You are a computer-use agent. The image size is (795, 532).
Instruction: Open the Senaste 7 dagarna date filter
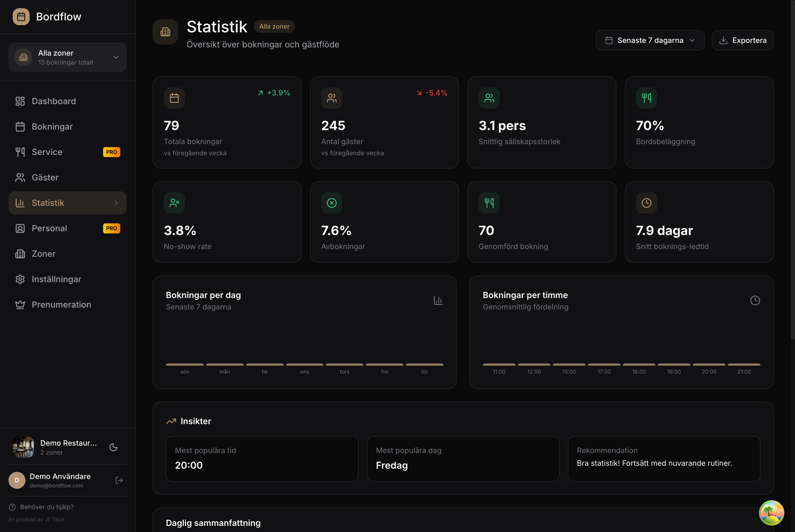pos(650,40)
